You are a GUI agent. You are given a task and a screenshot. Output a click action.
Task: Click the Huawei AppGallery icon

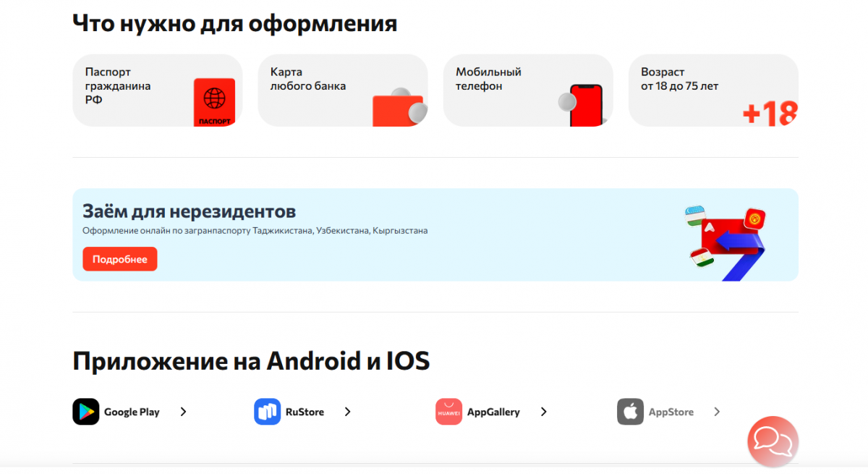[449, 412]
